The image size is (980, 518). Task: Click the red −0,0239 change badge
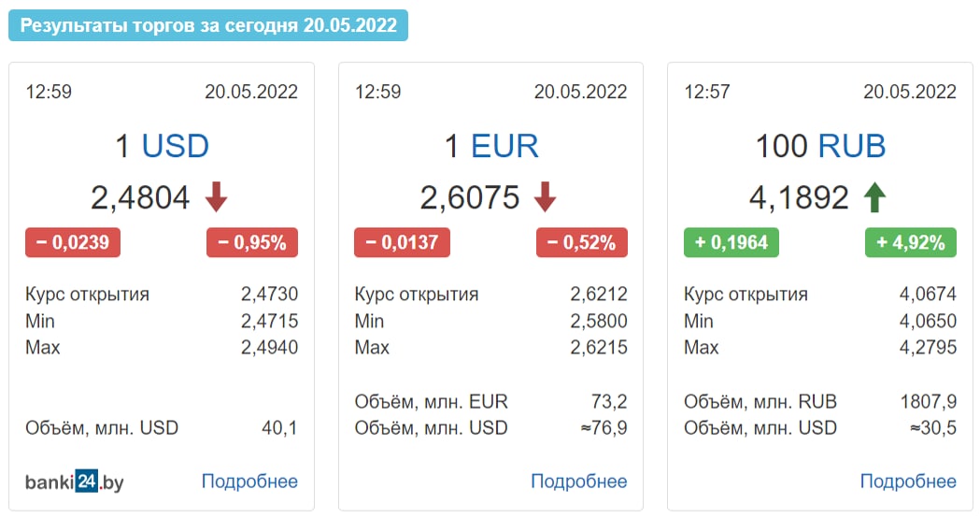(x=73, y=243)
